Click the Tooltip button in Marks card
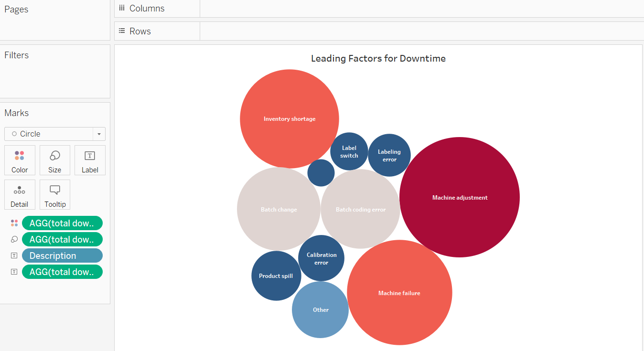644x351 pixels. 55,195
